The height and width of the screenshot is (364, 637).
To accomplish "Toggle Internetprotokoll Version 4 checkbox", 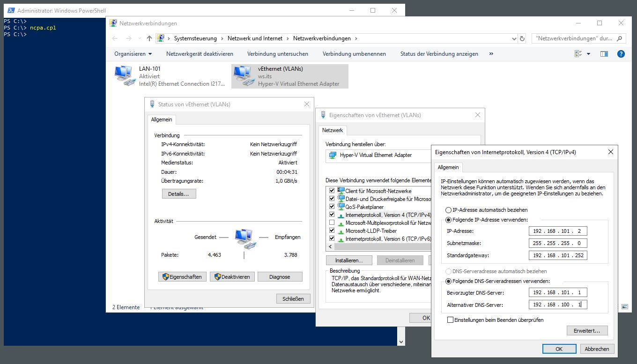I will 332,215.
